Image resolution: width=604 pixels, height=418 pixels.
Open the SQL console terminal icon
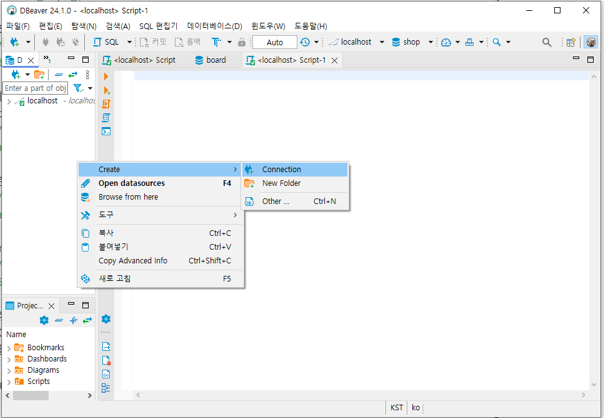point(106,132)
